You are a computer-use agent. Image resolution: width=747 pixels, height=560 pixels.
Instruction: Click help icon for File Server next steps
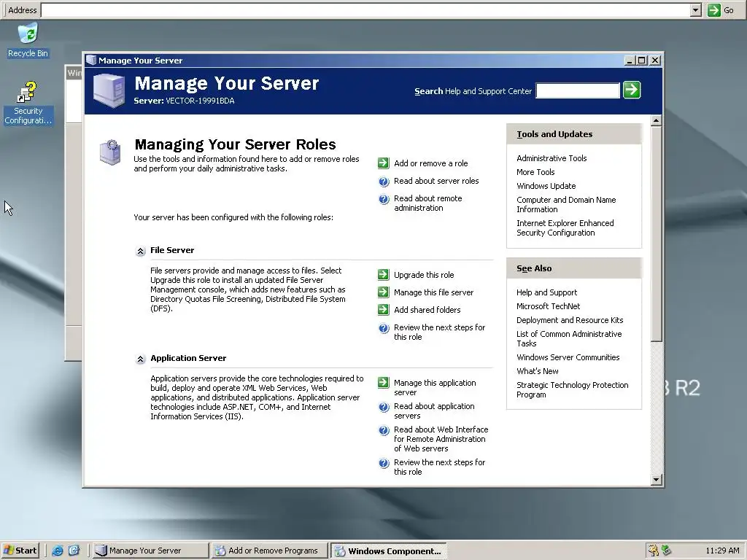(x=384, y=328)
